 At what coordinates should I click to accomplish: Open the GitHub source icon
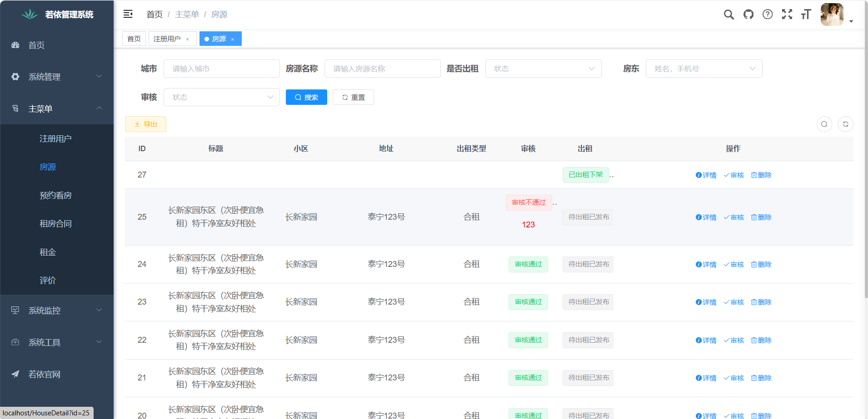(x=748, y=15)
